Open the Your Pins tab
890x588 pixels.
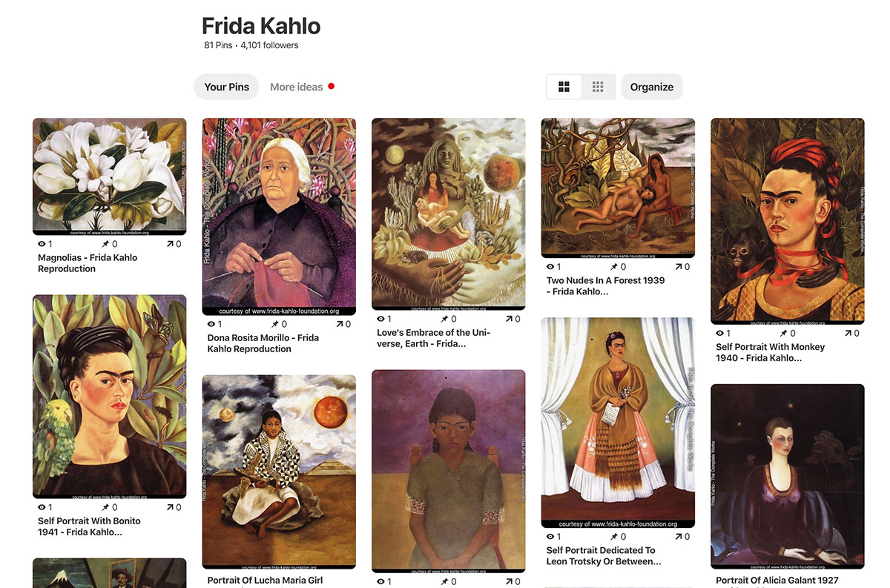(227, 87)
